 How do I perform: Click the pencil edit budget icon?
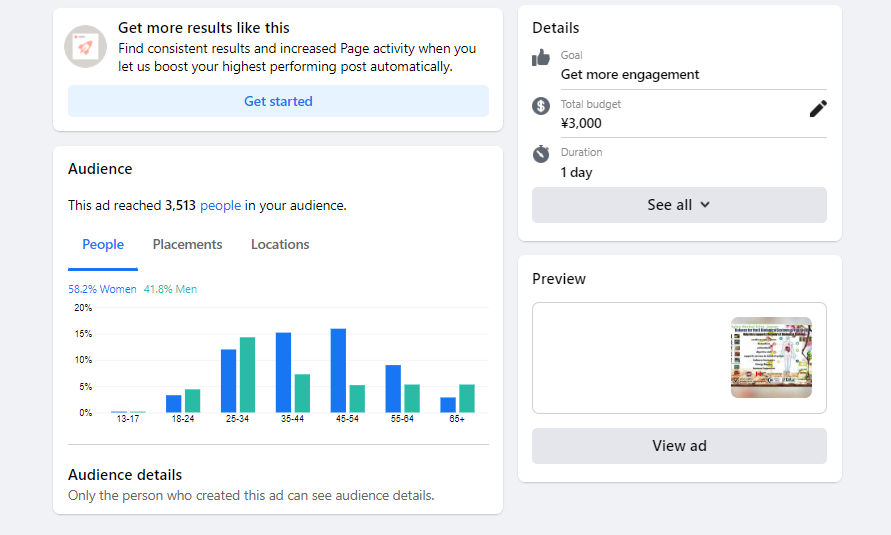coord(818,109)
